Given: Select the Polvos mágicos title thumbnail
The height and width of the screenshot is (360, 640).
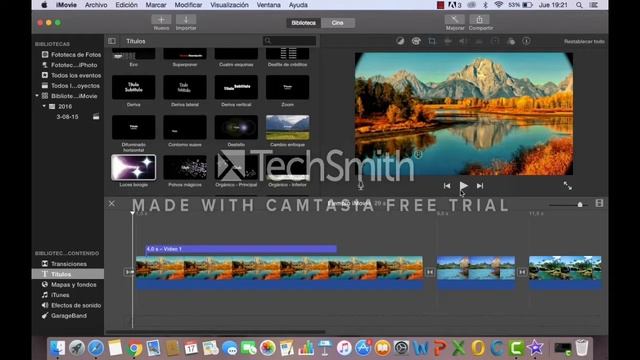Looking at the screenshot, I should (x=185, y=167).
